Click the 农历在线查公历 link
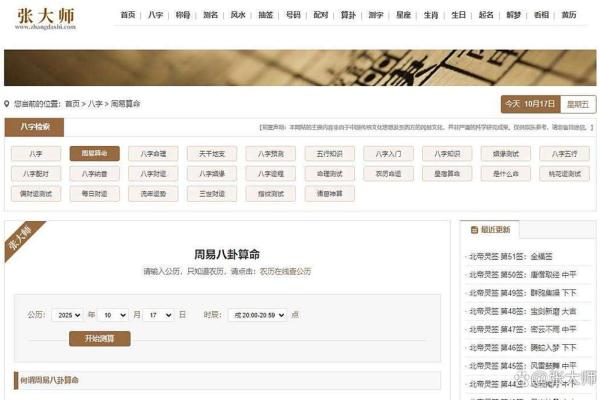This screenshot has width=600, height=400. point(285,271)
